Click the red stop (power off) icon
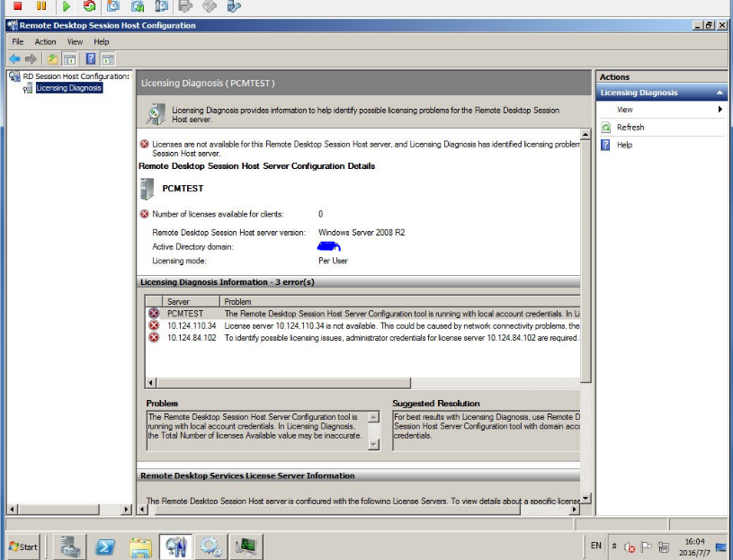 [18, 6]
